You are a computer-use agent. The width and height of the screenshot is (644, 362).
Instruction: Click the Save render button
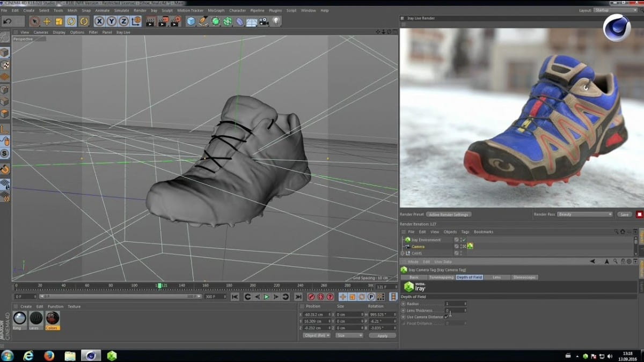tap(624, 215)
